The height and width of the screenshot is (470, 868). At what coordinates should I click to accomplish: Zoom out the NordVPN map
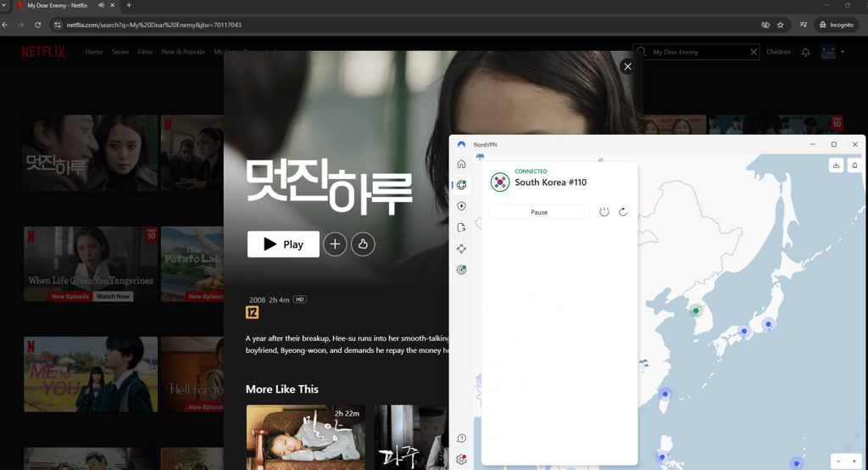pos(838,462)
